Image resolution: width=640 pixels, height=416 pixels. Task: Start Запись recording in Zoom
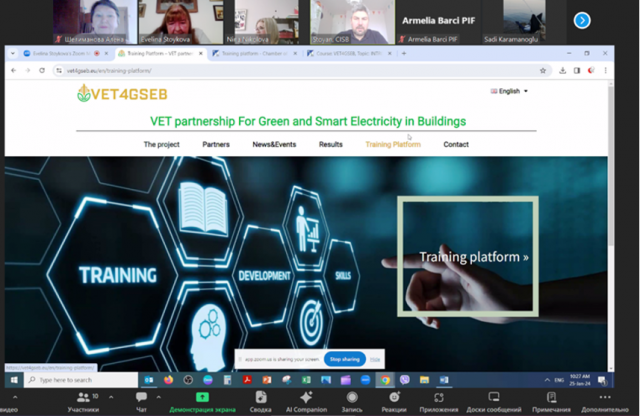click(x=352, y=402)
